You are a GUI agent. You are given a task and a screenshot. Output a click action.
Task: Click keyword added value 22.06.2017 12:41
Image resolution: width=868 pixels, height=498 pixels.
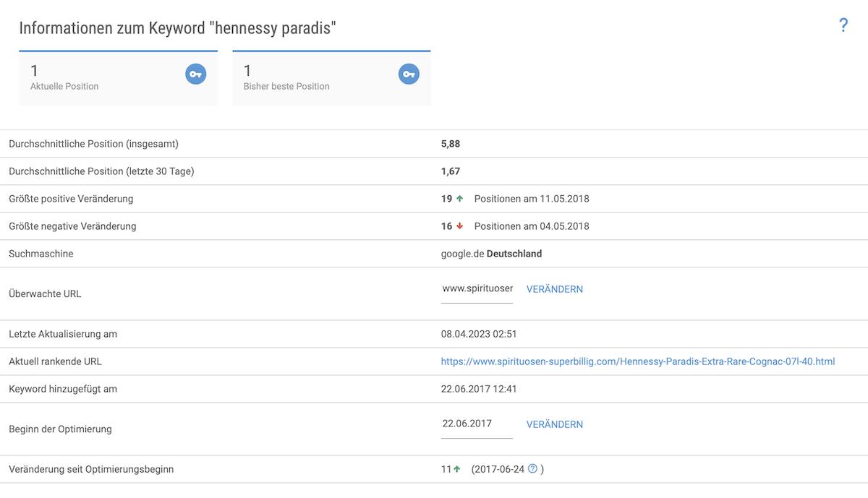[479, 389]
